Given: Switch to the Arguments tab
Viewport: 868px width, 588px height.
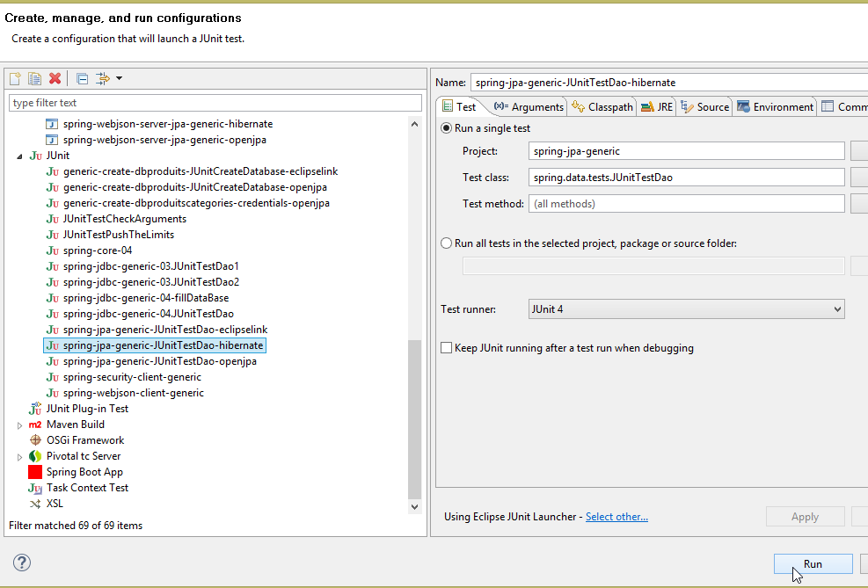Looking at the screenshot, I should pyautogui.click(x=529, y=107).
